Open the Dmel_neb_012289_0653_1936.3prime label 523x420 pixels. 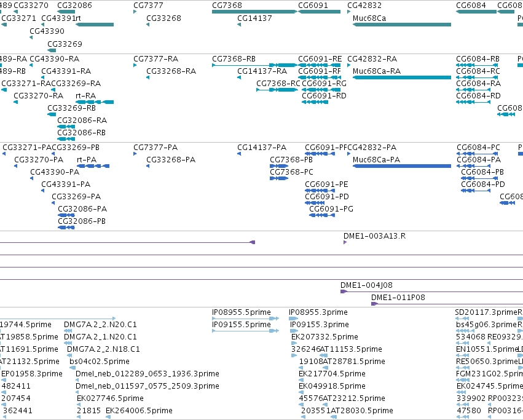coord(147,374)
